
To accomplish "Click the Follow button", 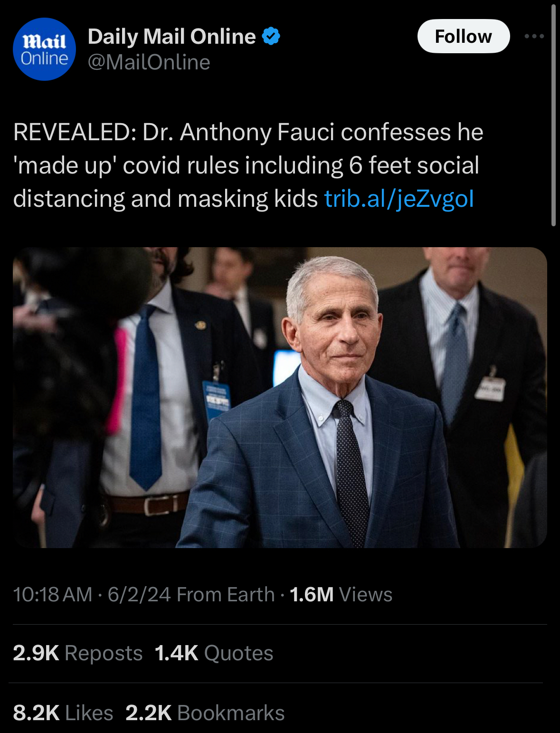I will 463,36.
